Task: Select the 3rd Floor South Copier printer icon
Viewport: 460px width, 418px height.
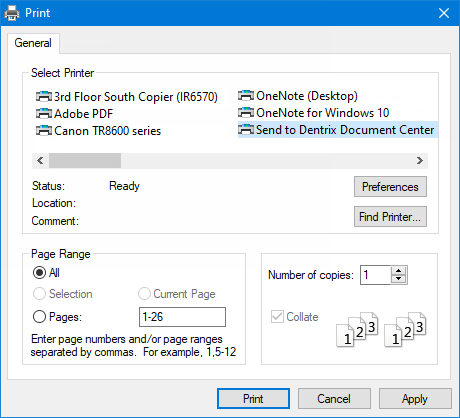Action: point(44,97)
